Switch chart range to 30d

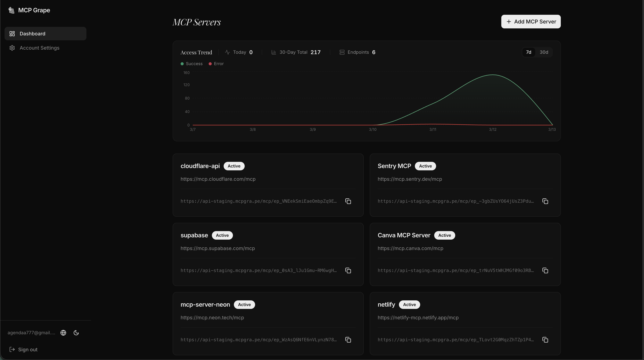pyautogui.click(x=544, y=52)
